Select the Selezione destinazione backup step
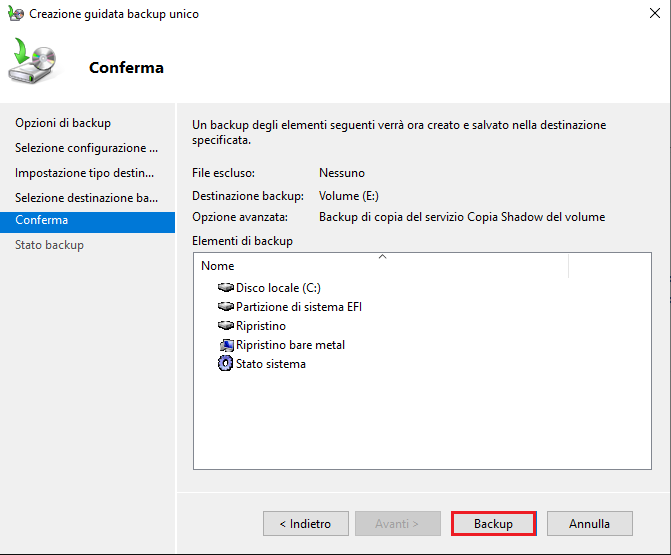The width and height of the screenshot is (671, 555). [86, 198]
